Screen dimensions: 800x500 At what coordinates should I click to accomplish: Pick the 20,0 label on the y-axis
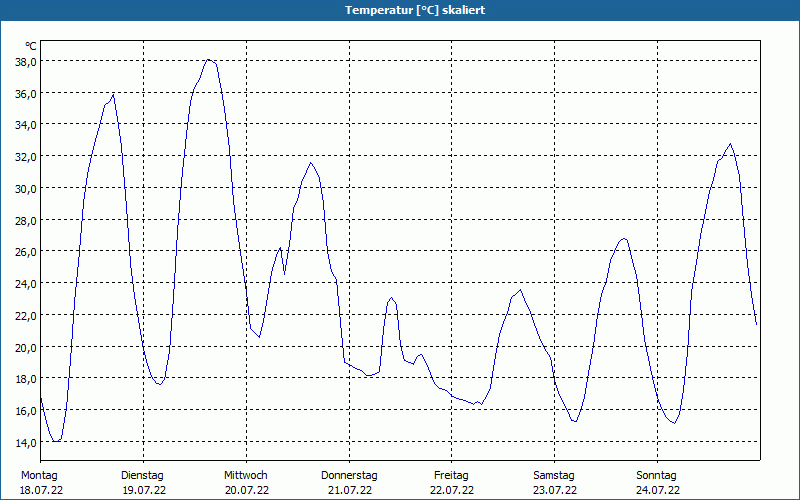click(26, 347)
